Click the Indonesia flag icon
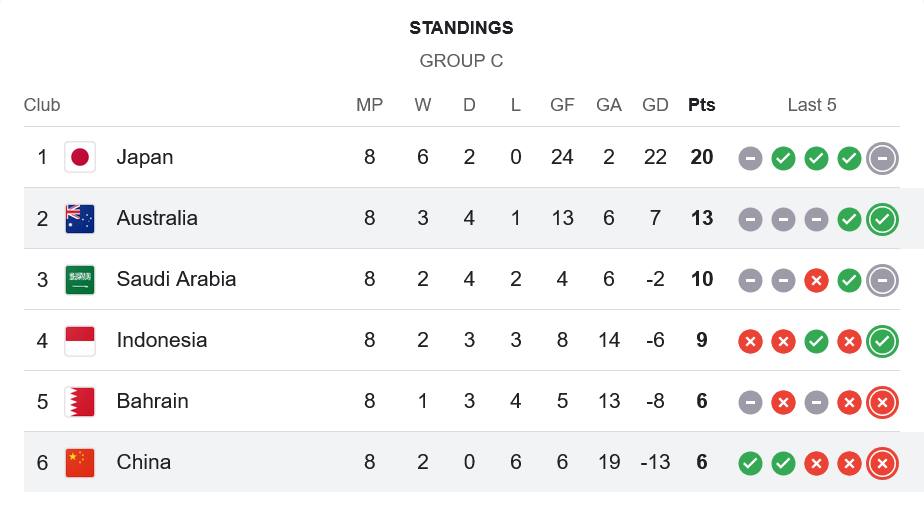This screenshot has height=510, width=924. coord(80,340)
